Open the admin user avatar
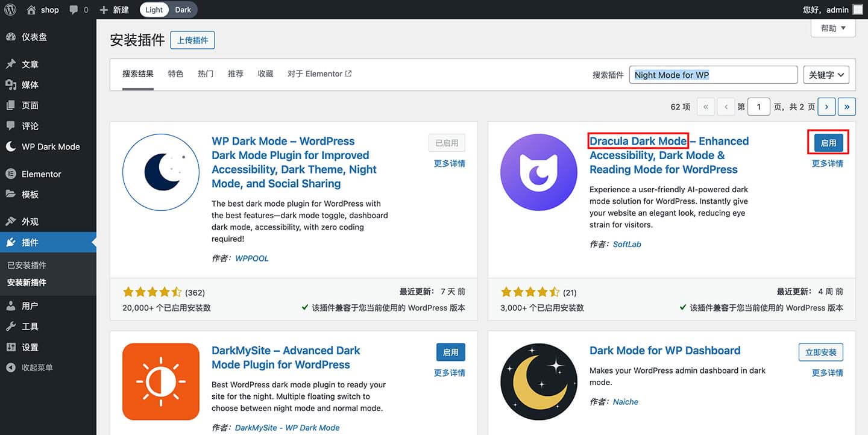 pos(857,10)
